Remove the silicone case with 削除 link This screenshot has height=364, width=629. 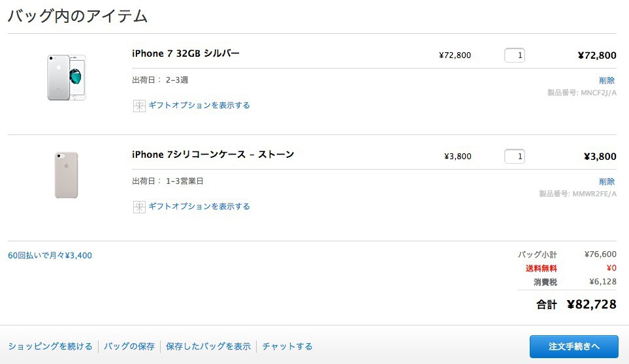click(607, 181)
